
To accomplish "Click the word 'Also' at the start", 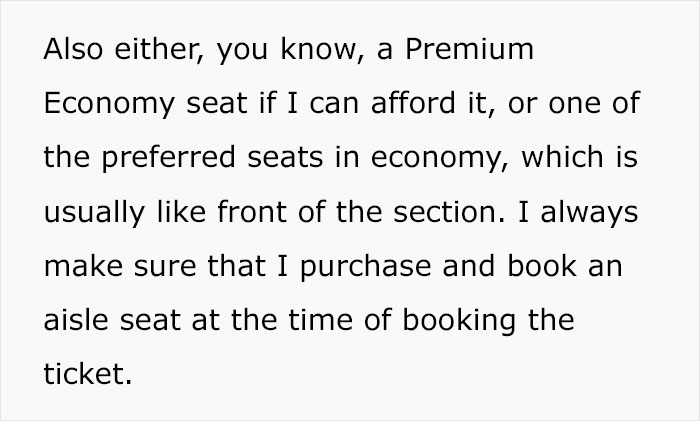I will [73, 49].
